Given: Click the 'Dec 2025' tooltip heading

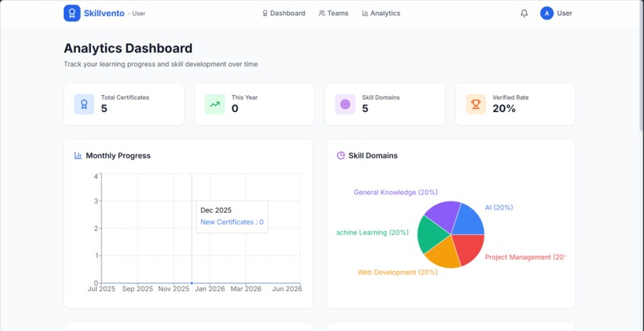Looking at the screenshot, I should point(216,210).
